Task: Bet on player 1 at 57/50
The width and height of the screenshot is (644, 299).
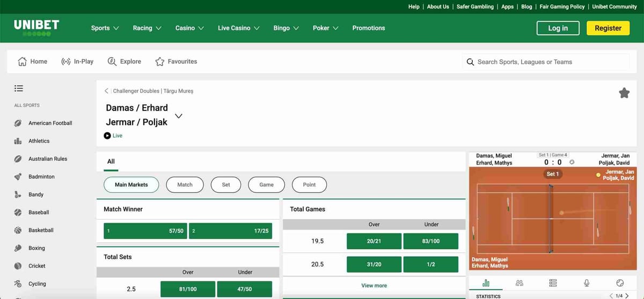Action: coord(145,231)
